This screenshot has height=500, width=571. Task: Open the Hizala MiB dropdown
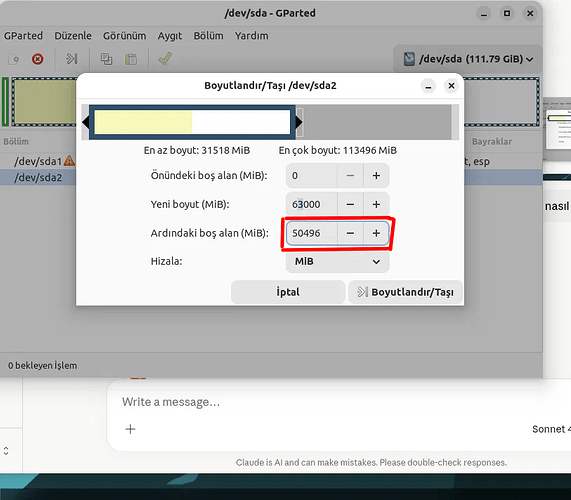[x=338, y=261]
